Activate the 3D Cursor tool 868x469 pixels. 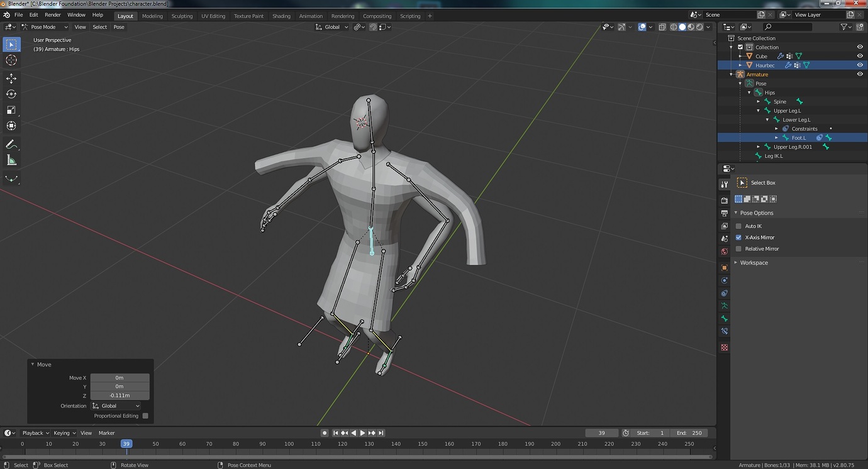[x=11, y=60]
